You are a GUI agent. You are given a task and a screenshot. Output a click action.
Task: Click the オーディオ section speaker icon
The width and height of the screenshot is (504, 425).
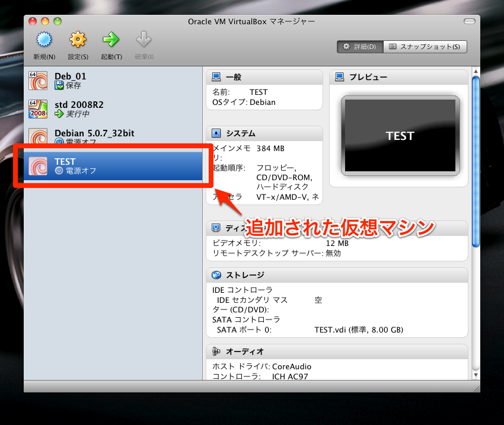[x=216, y=351]
